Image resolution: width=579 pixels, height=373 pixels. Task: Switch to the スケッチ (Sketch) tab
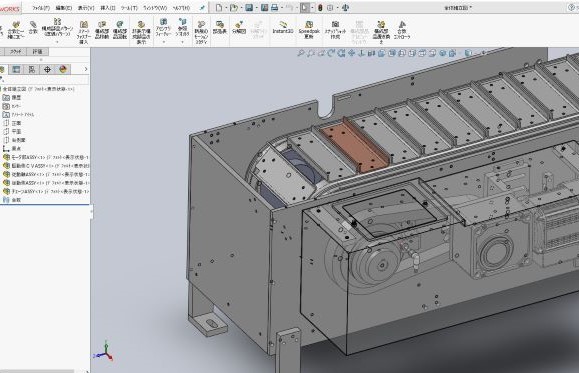pos(16,52)
